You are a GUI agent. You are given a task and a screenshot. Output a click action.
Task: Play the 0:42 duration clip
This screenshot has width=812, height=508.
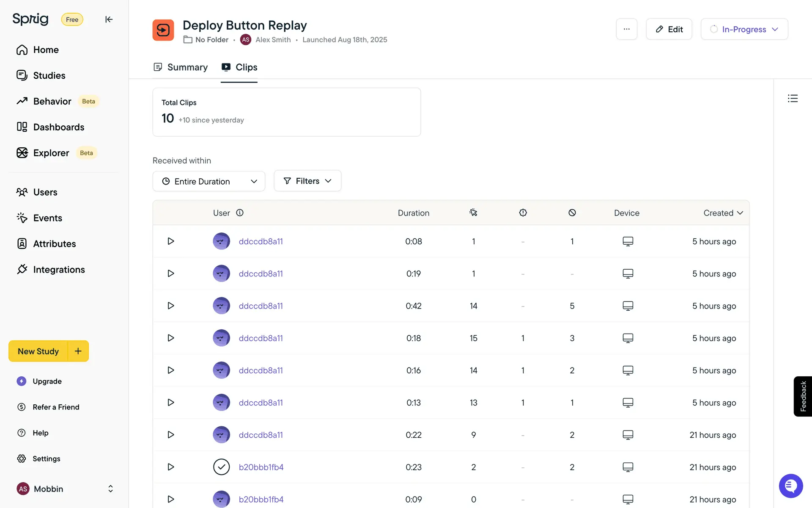tap(171, 306)
